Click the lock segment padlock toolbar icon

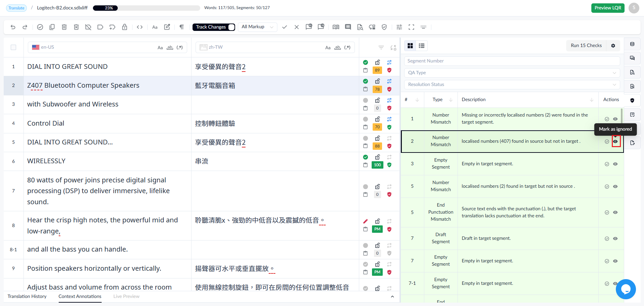click(124, 27)
